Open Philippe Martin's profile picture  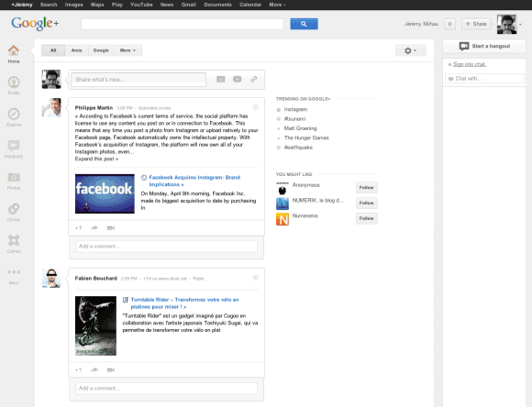click(51, 107)
